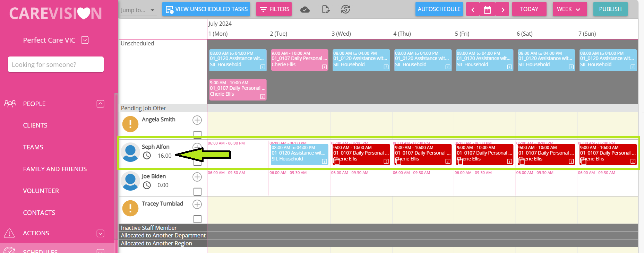Image resolution: width=644 pixels, height=253 pixels.
Task: Click Angela Smith orange warning icon
Action: [x=130, y=124]
